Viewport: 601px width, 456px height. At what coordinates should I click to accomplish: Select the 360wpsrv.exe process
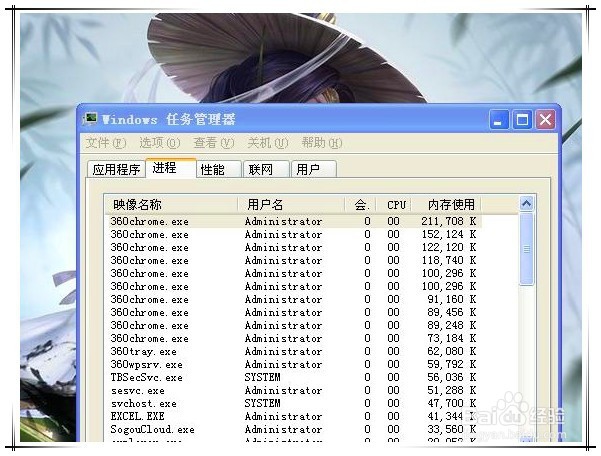[x=293, y=364]
